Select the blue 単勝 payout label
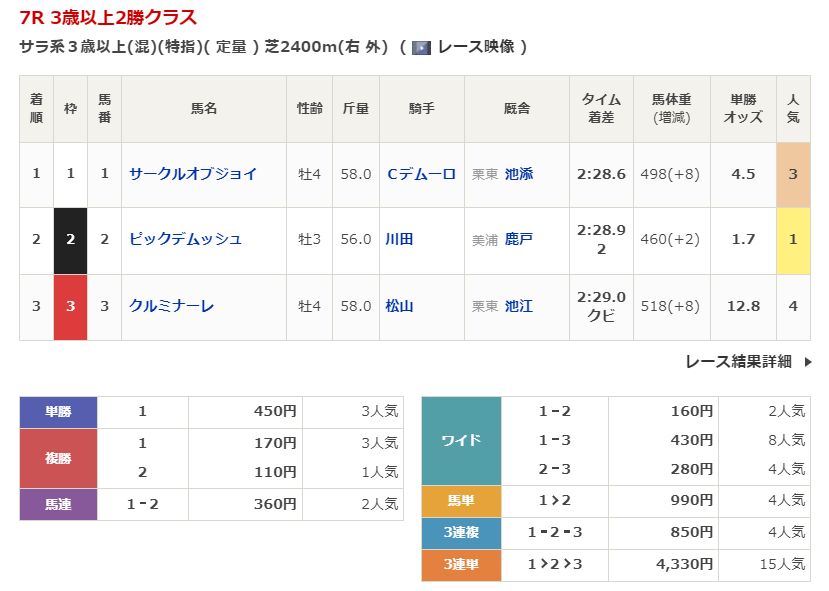 pyautogui.click(x=58, y=412)
